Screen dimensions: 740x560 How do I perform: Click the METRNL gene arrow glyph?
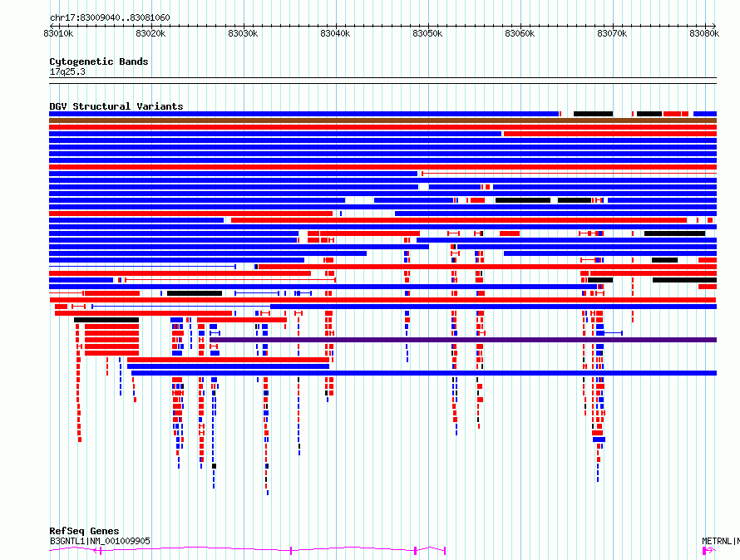point(709,550)
